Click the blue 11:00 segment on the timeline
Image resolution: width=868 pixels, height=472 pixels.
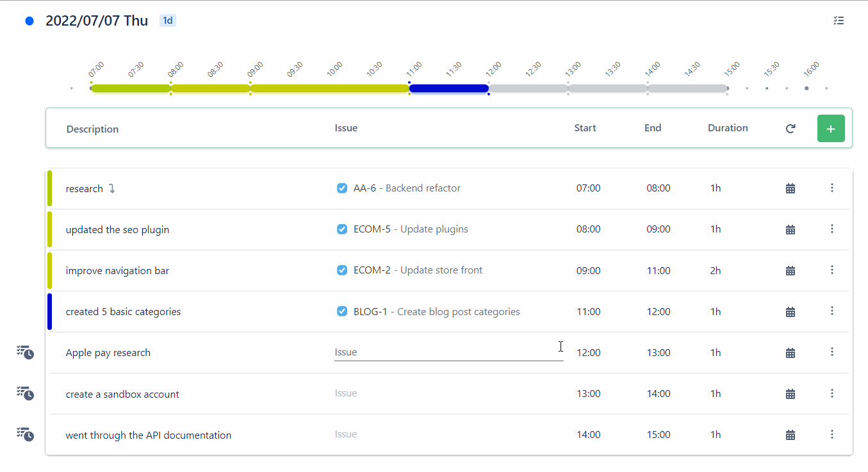point(448,88)
